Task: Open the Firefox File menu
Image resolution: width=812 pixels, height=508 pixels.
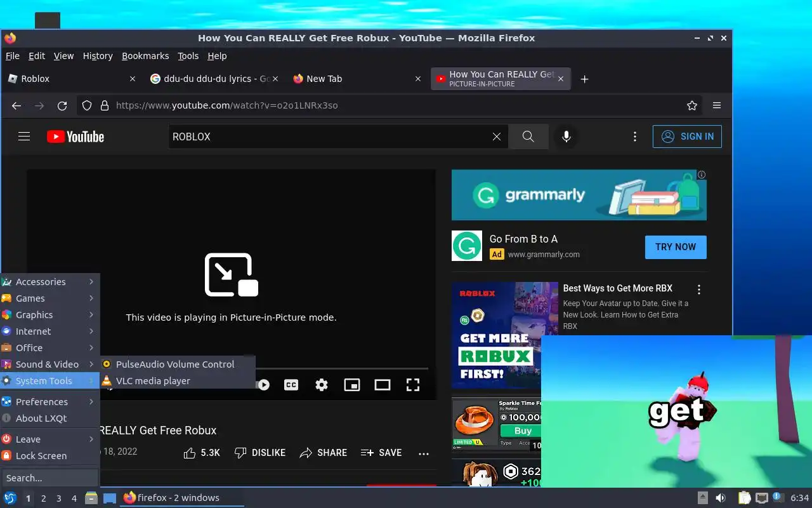Action: point(13,56)
